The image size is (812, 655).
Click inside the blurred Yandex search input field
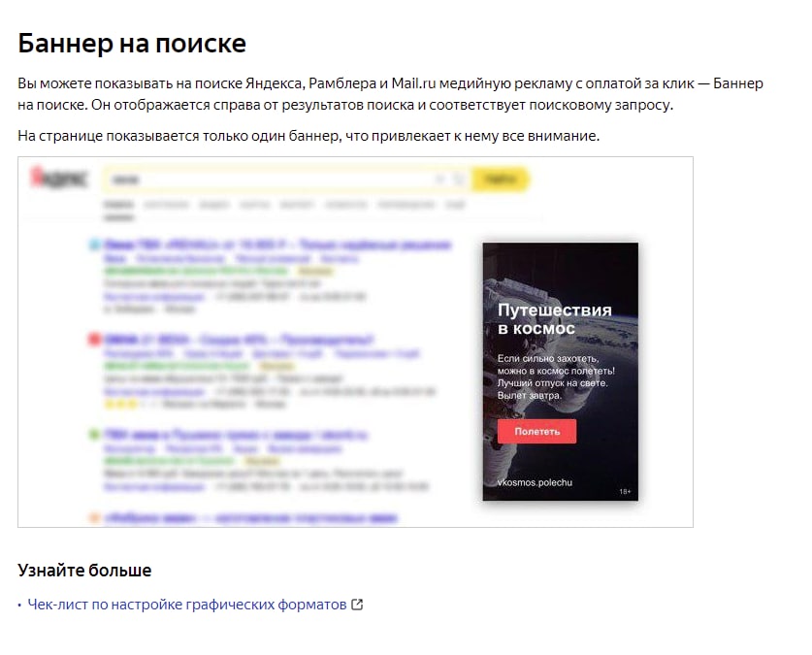pyautogui.click(x=270, y=180)
